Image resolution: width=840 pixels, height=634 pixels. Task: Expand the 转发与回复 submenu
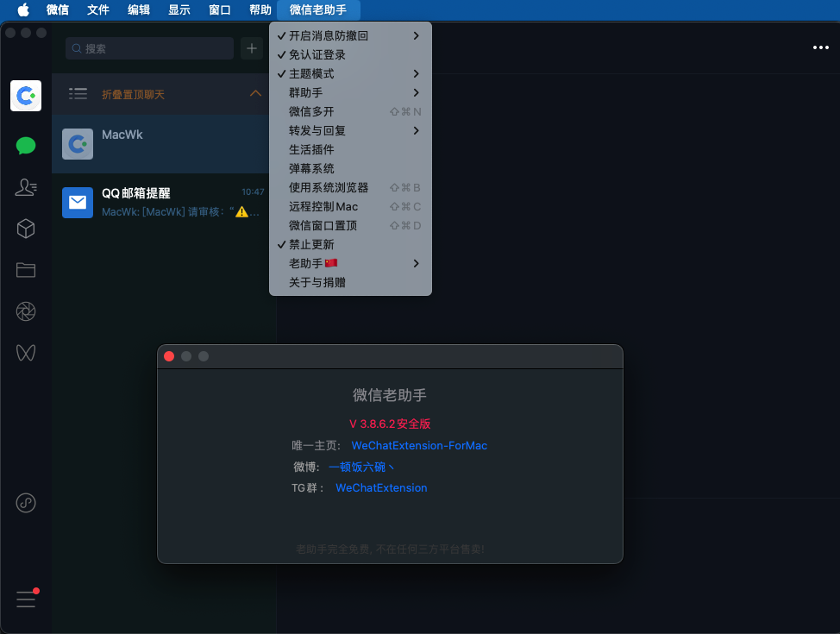[x=350, y=131]
